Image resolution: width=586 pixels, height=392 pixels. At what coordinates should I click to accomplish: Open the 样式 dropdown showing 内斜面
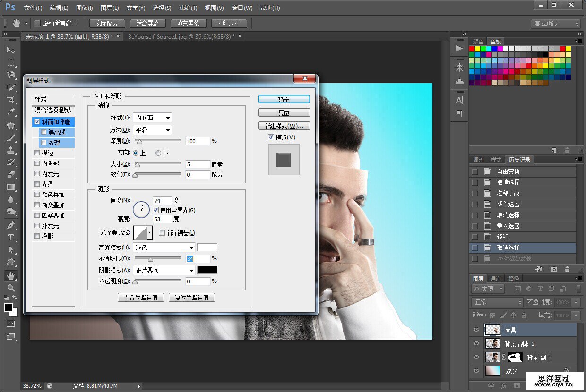[x=152, y=118]
